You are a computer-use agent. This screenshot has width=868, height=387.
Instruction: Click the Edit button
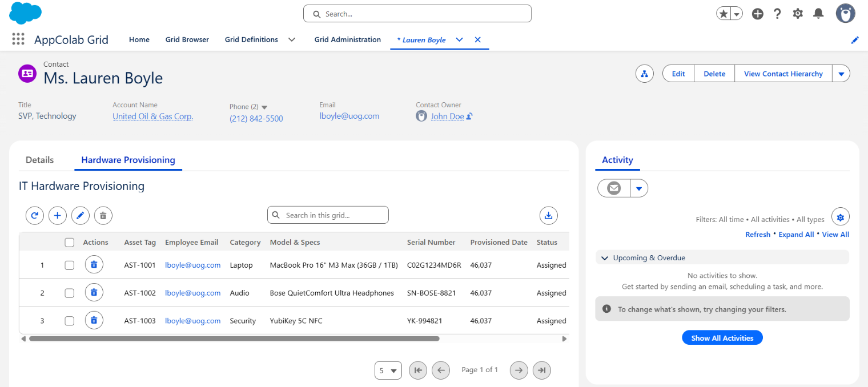[x=678, y=74]
